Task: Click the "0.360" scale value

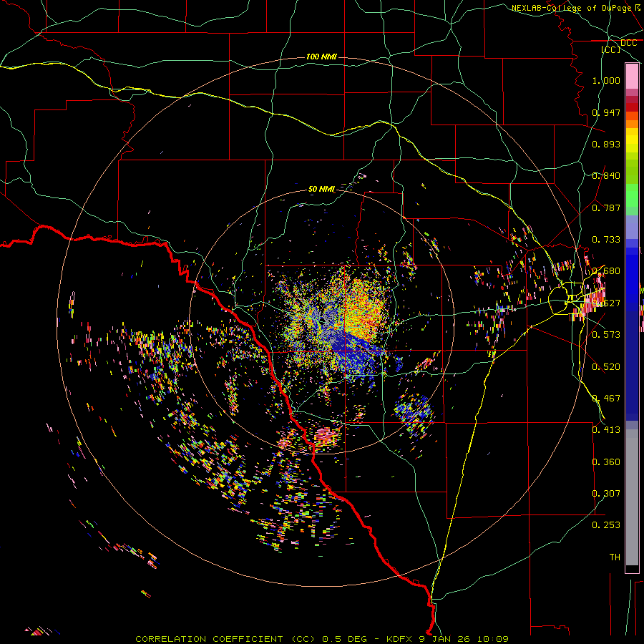Action: point(606,462)
